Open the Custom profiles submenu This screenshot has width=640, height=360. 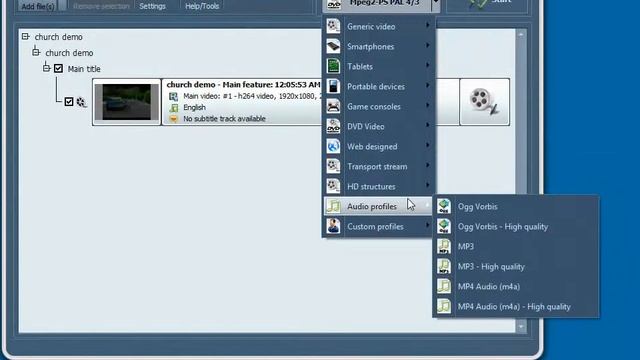click(x=378, y=227)
